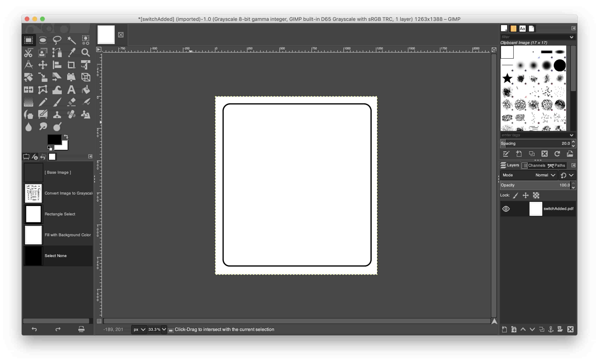
Task: Select the Heal tool
Action: [71, 113]
